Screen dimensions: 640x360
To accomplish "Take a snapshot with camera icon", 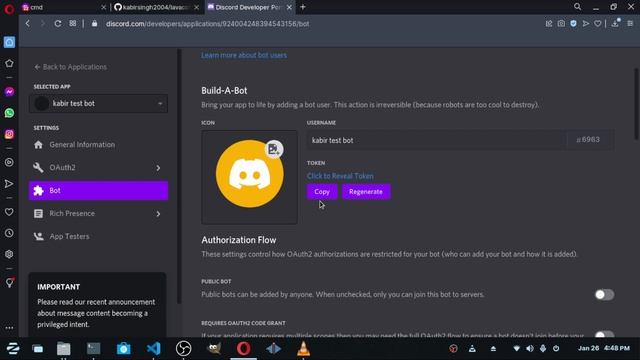I will coord(561,24).
